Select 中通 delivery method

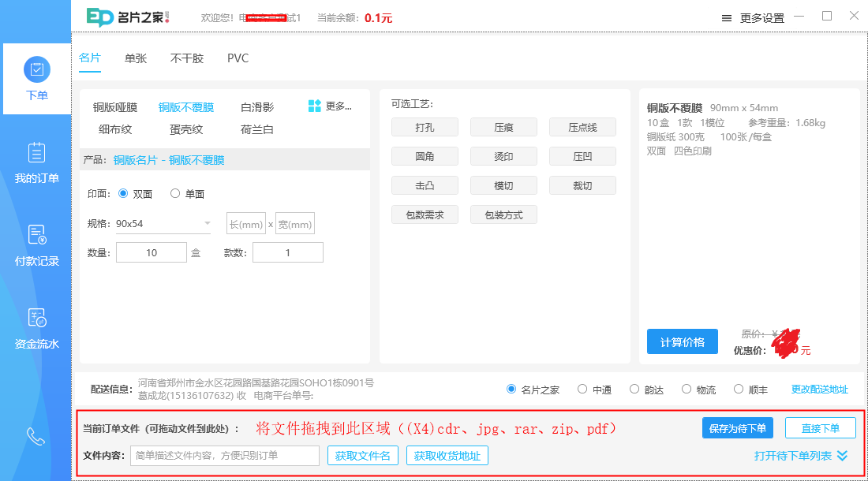coord(594,390)
